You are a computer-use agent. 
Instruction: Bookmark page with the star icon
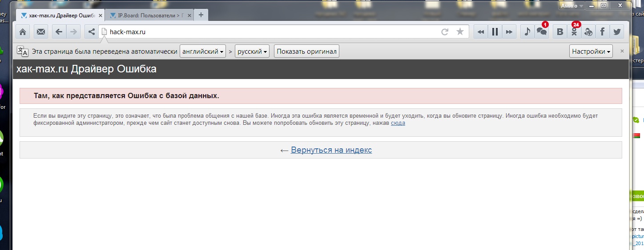point(460,32)
